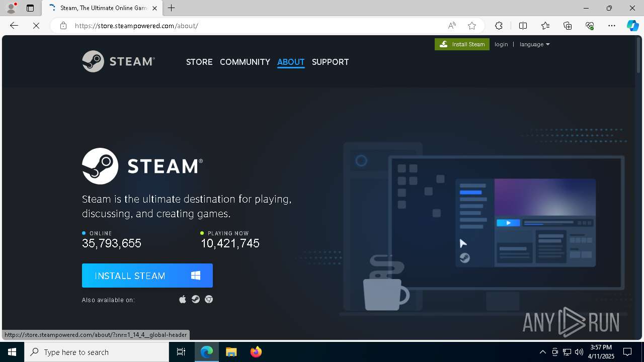Open a new browser tab
Image resolution: width=644 pixels, height=362 pixels.
click(172, 8)
